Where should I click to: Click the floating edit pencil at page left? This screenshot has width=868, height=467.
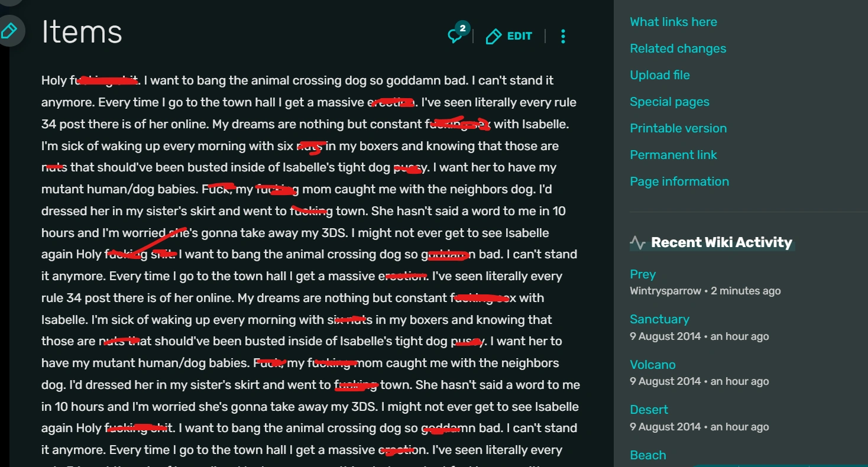click(x=8, y=31)
